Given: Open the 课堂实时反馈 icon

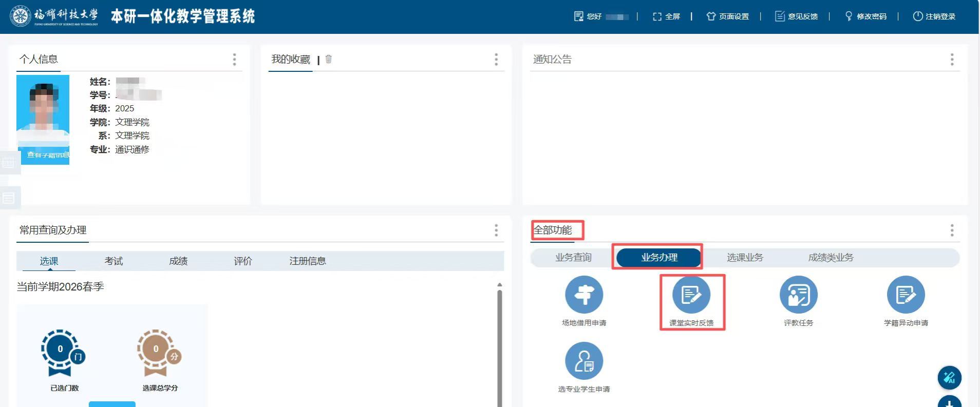Looking at the screenshot, I should click(x=691, y=295).
